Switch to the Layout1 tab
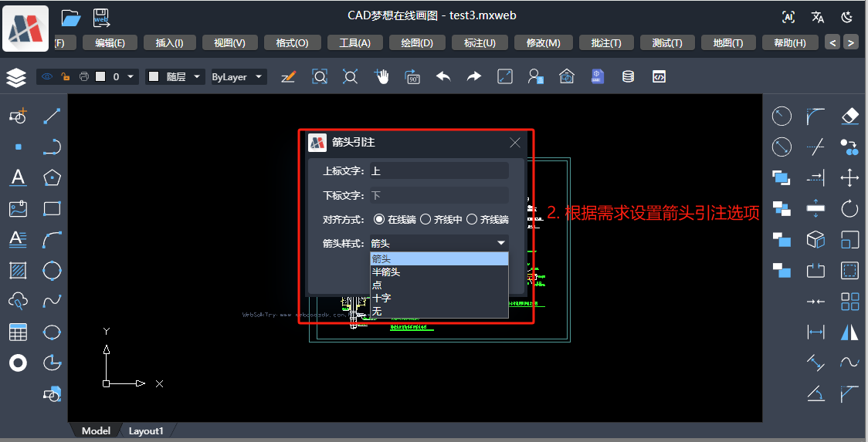The height and width of the screenshot is (442, 868). coord(146,431)
